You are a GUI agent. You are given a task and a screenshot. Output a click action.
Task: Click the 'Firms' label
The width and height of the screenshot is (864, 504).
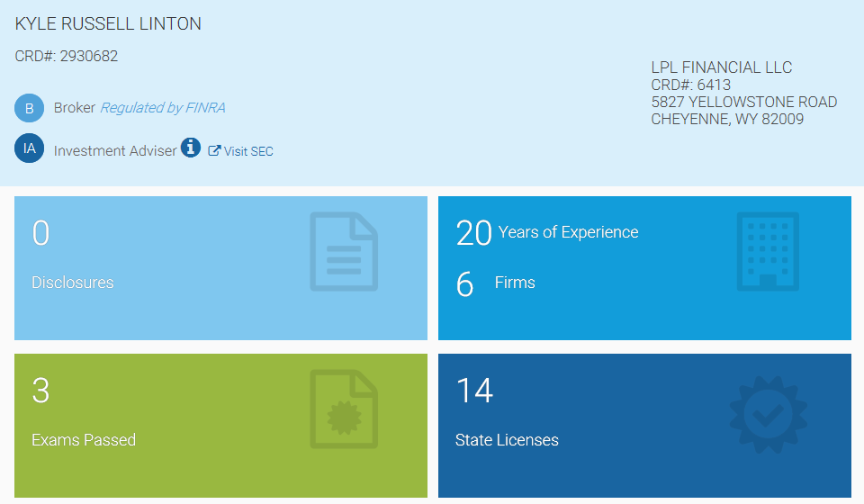point(515,283)
